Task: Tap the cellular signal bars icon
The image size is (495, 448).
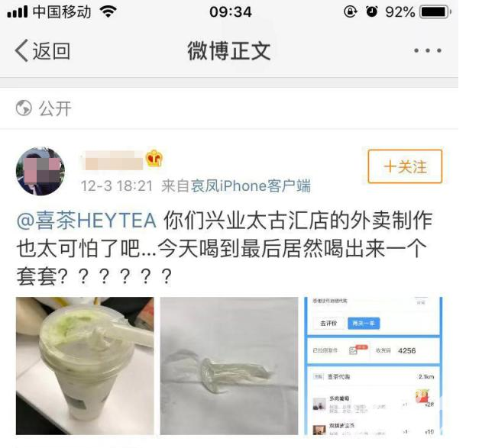Action: coord(18,12)
